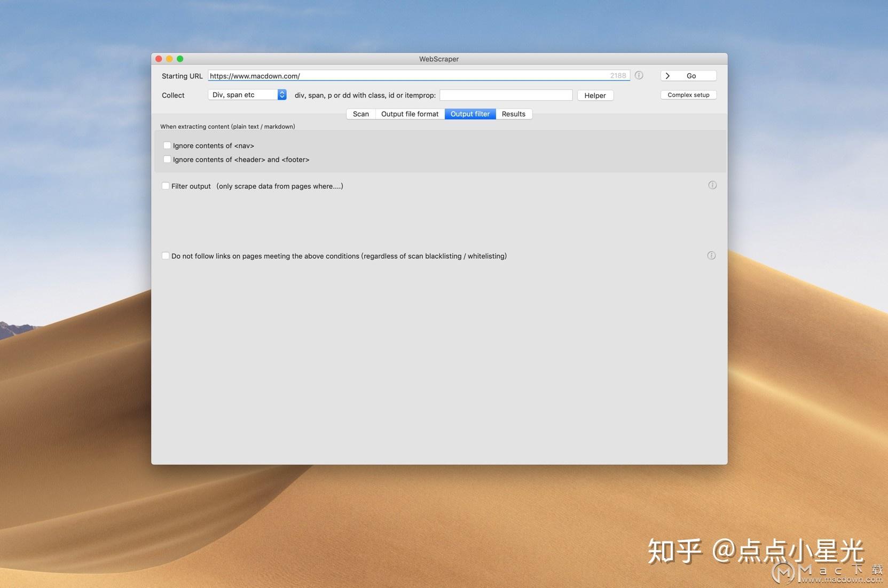The width and height of the screenshot is (888, 588).
Task: Switch to the Scan tab
Action: tap(361, 114)
